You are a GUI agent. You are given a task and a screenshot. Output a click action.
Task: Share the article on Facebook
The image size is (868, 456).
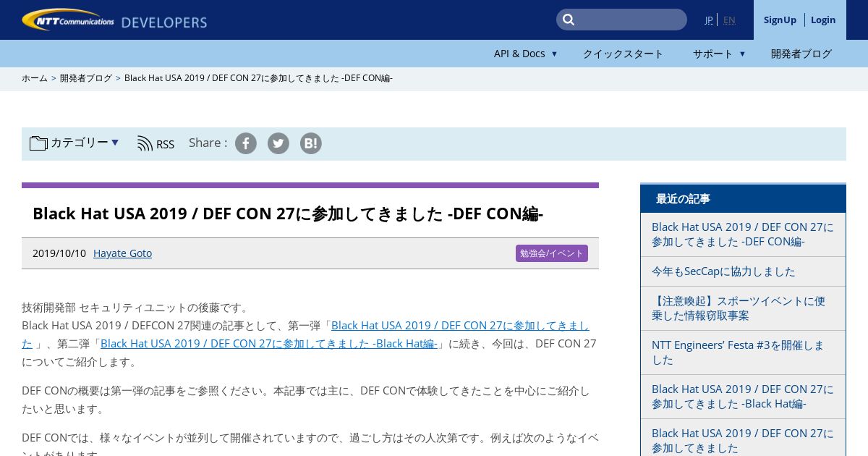click(246, 143)
